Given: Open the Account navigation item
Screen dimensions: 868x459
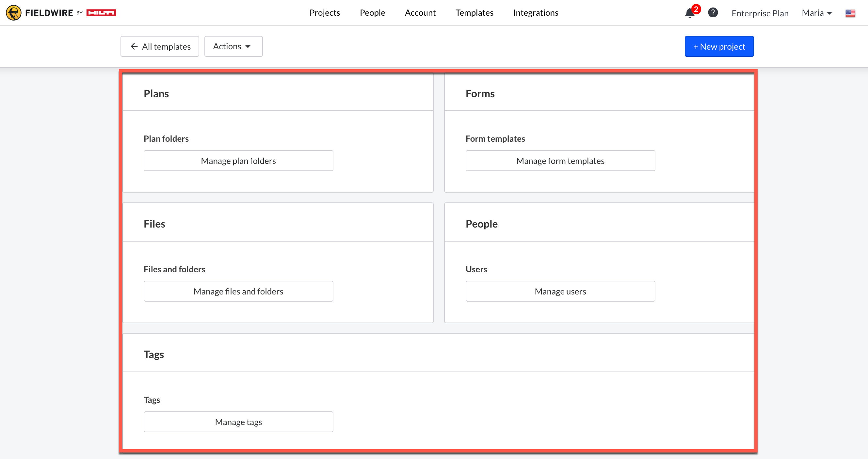Looking at the screenshot, I should click(420, 13).
